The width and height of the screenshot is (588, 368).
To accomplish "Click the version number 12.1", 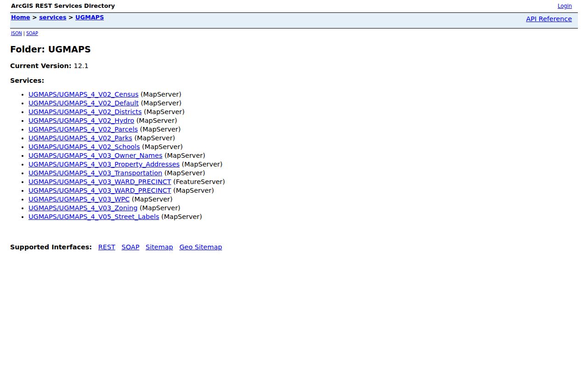I will pyautogui.click(x=81, y=66).
